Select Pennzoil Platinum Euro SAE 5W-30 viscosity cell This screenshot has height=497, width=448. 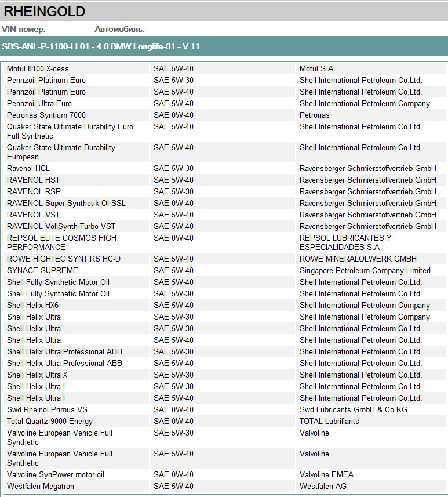point(173,80)
